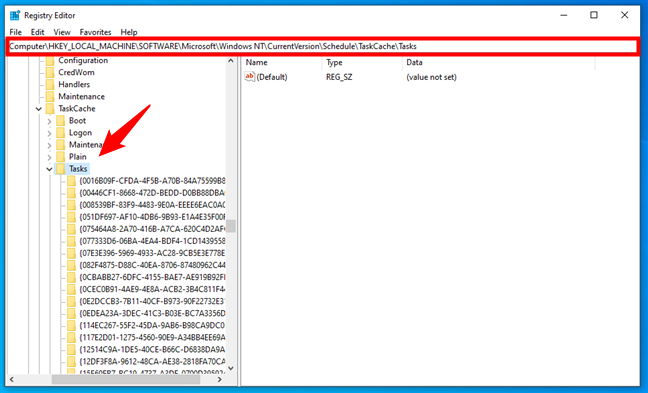The width and height of the screenshot is (648, 393).
Task: Select the Configuration folder icon
Action: pos(50,61)
